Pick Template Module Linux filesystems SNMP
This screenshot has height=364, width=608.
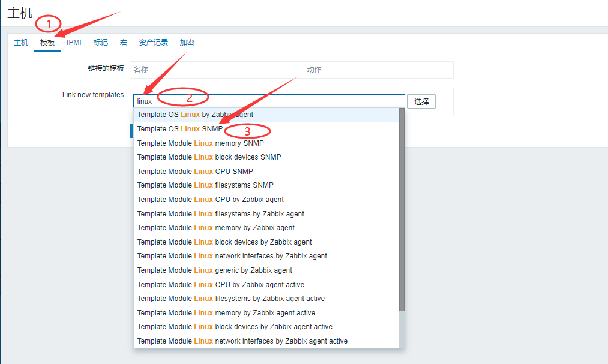[266, 185]
